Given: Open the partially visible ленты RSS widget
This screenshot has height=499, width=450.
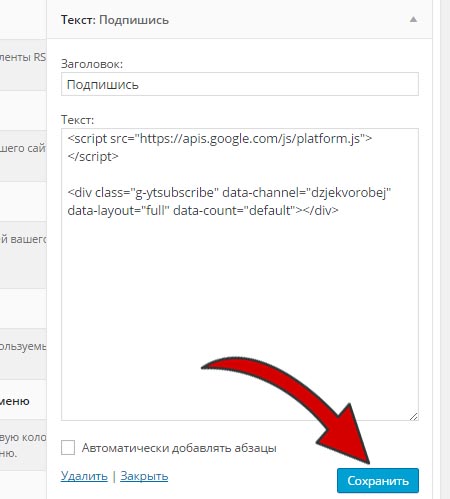Looking at the screenshot, I should click(x=23, y=65).
